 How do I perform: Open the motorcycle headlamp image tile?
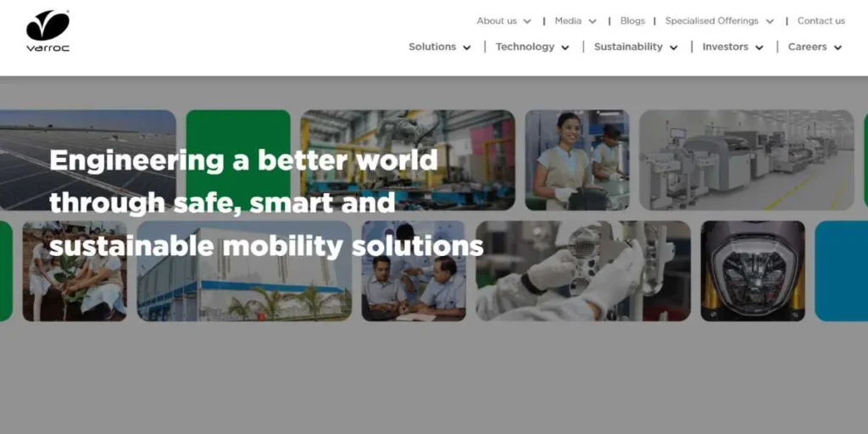753,270
